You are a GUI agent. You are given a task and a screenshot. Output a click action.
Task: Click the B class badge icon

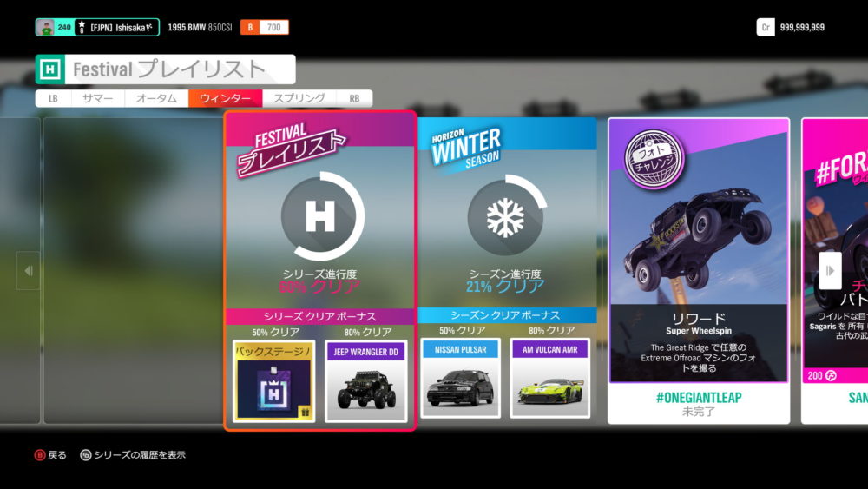pyautogui.click(x=251, y=27)
